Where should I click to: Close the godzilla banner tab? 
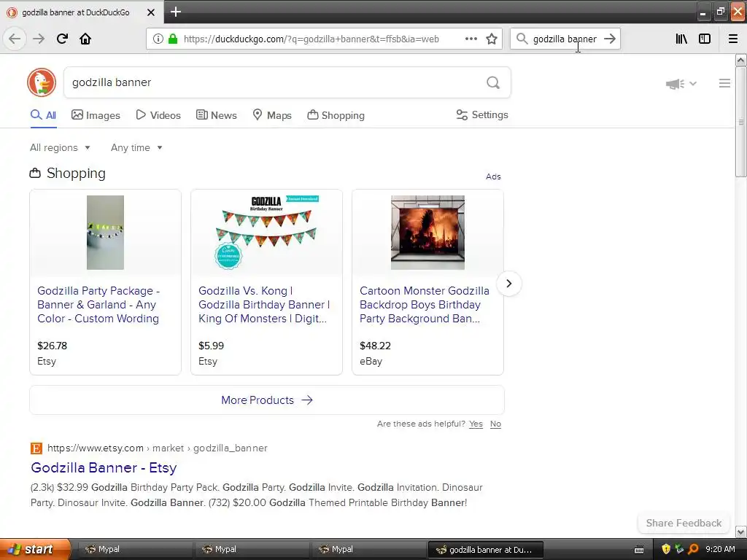pyautogui.click(x=150, y=12)
